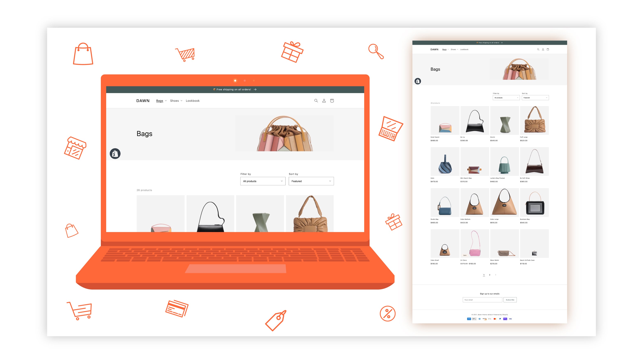
Task: Click the account icon in navbar
Action: [x=324, y=101]
